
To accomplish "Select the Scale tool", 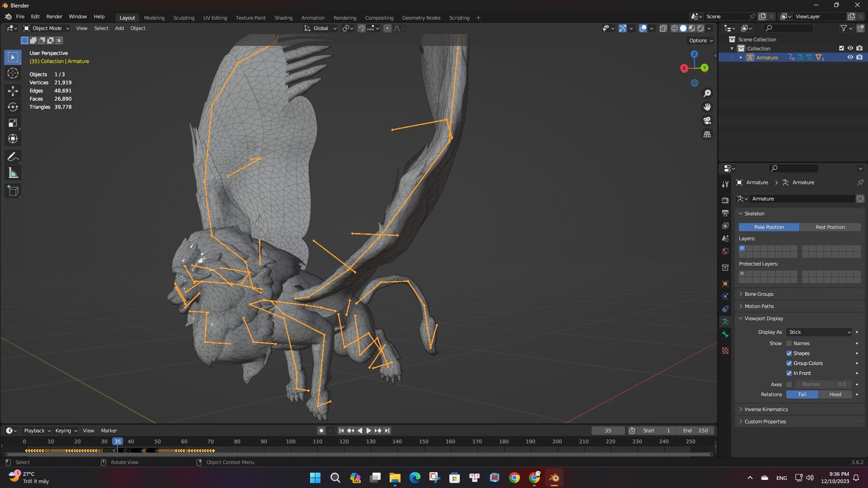I will [13, 123].
